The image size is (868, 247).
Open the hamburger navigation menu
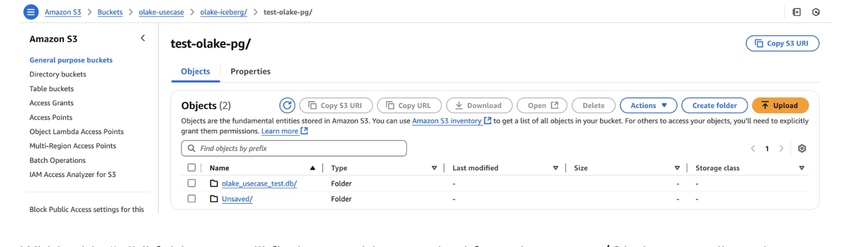pyautogui.click(x=31, y=12)
